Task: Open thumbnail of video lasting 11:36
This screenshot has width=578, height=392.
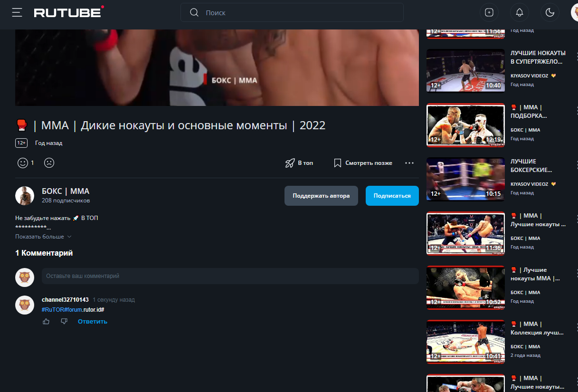Action: coord(465,233)
